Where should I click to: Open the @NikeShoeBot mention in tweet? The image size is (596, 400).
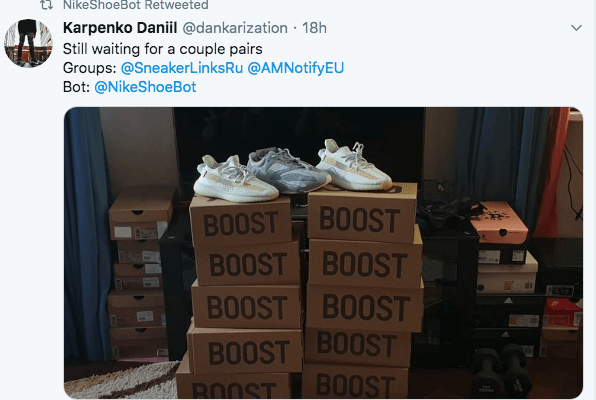tap(145, 87)
